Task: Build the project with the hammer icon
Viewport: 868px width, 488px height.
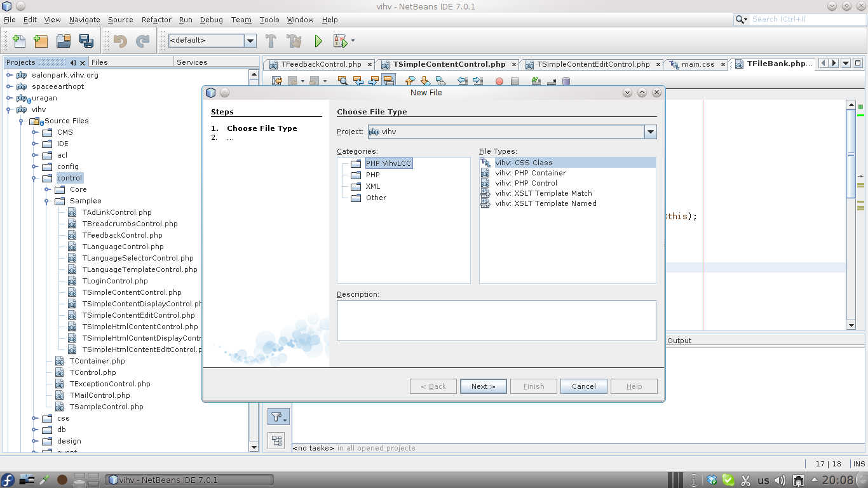Action: [269, 41]
